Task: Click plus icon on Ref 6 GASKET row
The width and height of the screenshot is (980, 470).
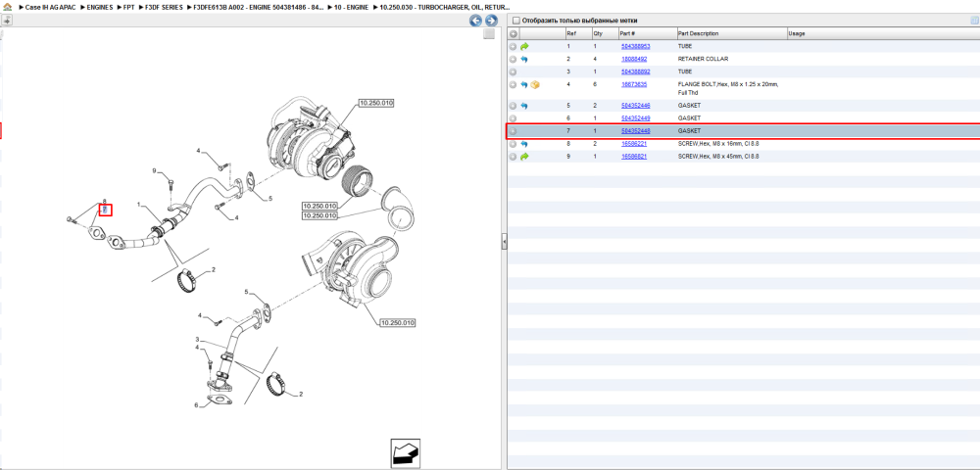Action: click(514, 117)
